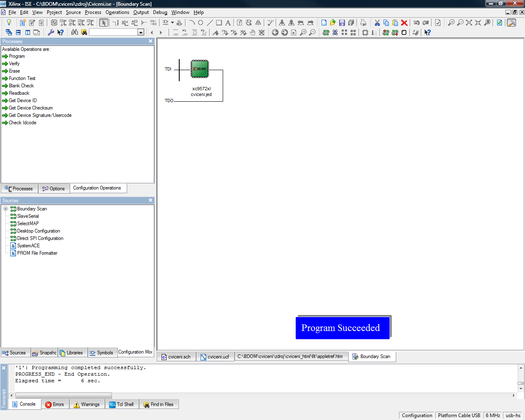525x420 pixels.
Task: Select the Draw Arc tool
Action: (192, 23)
